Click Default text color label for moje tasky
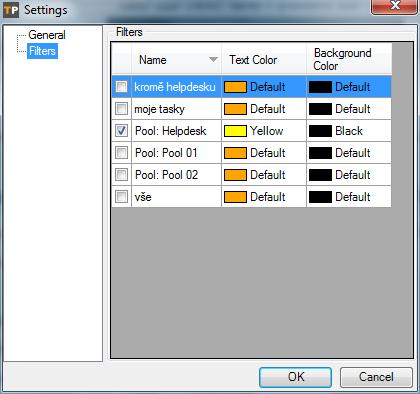 (268, 109)
